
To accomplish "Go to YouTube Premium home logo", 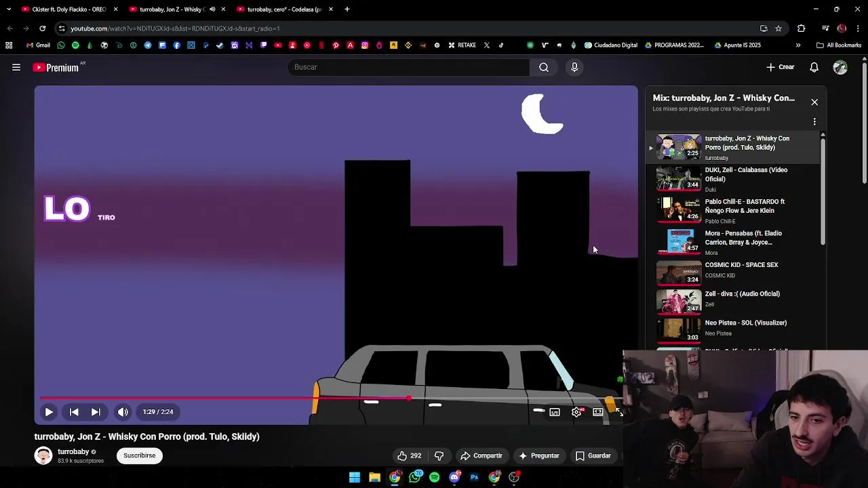I will click(57, 67).
